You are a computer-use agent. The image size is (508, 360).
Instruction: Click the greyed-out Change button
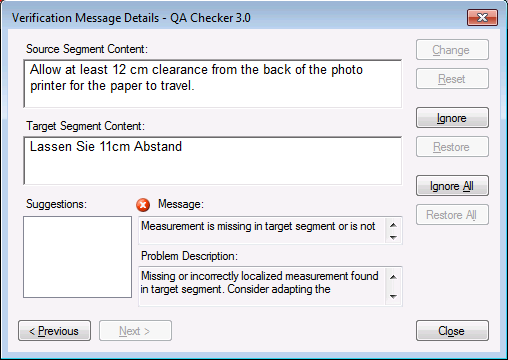click(452, 50)
